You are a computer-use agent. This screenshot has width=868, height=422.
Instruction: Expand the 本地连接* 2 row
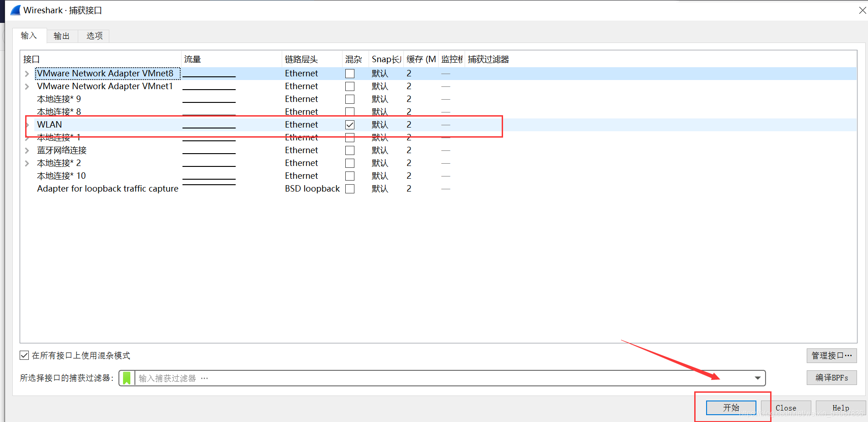tap(27, 163)
